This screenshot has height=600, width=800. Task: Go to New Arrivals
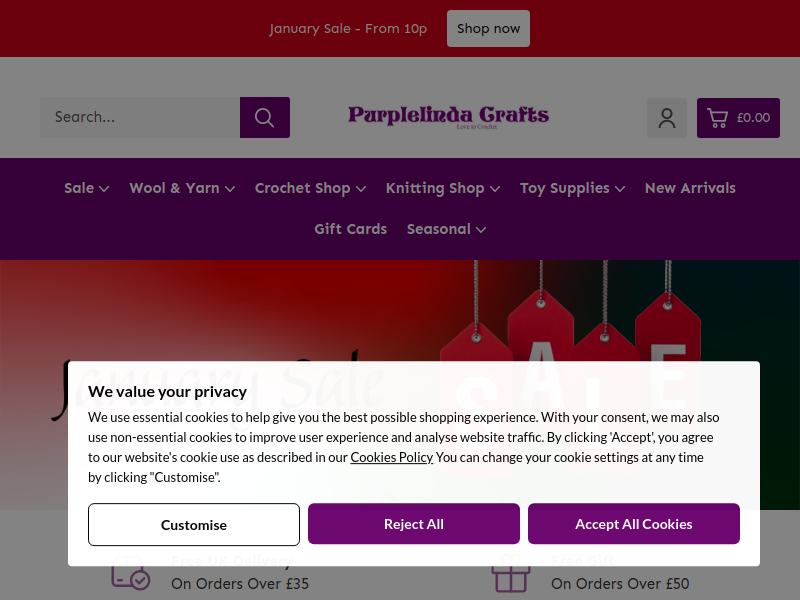point(690,188)
